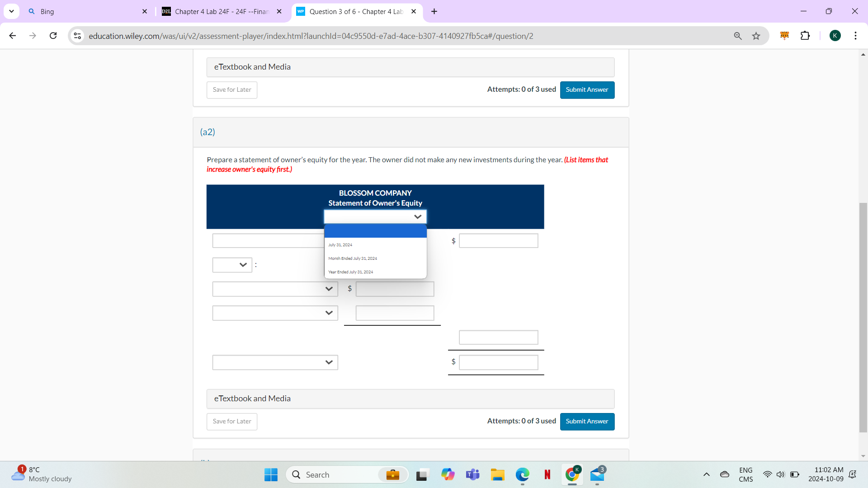Open the Wi-Fi icon in system tray
Screen dimensions: 868x488
(768, 474)
